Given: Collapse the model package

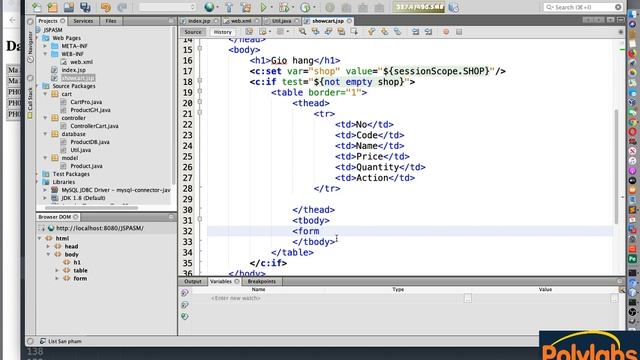Looking at the screenshot, I should point(45,158).
